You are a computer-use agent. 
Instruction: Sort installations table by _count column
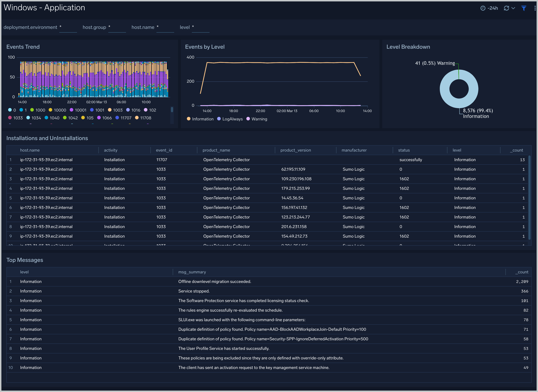click(516, 150)
